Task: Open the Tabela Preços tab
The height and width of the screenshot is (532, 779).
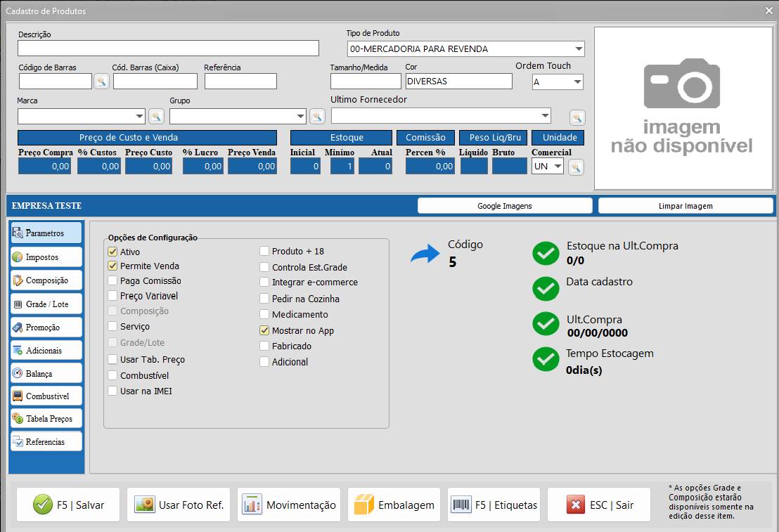Action: 46,418
